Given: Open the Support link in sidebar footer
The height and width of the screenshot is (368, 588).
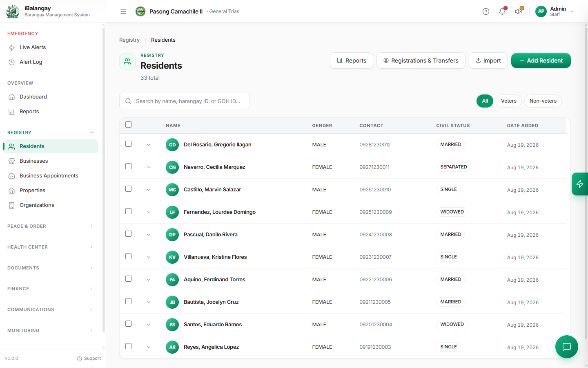Looking at the screenshot, I should 89,359.
